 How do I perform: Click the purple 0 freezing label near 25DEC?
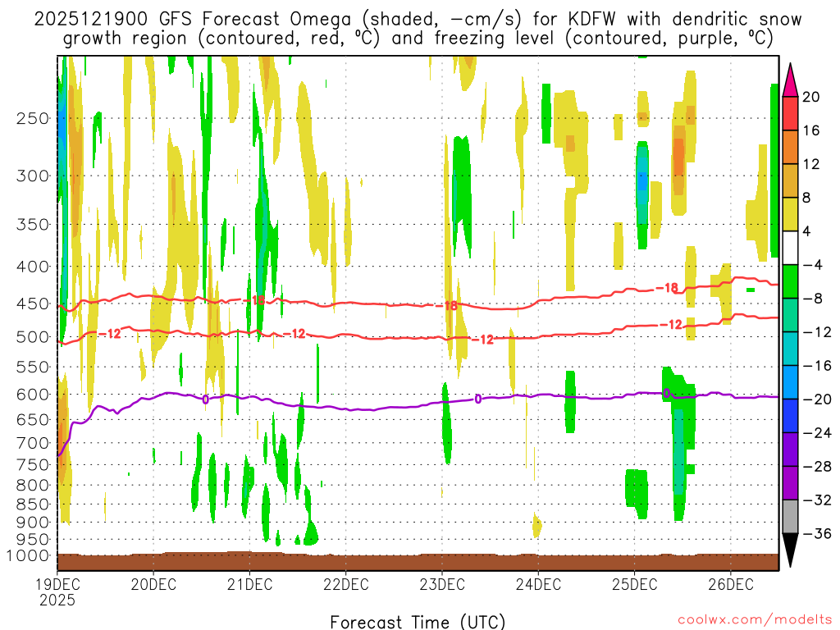[666, 393]
